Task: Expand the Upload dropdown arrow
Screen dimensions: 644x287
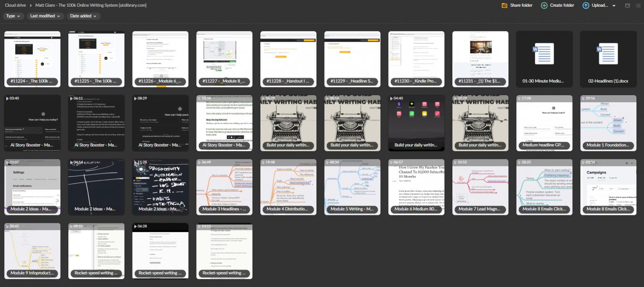Action: click(x=614, y=6)
